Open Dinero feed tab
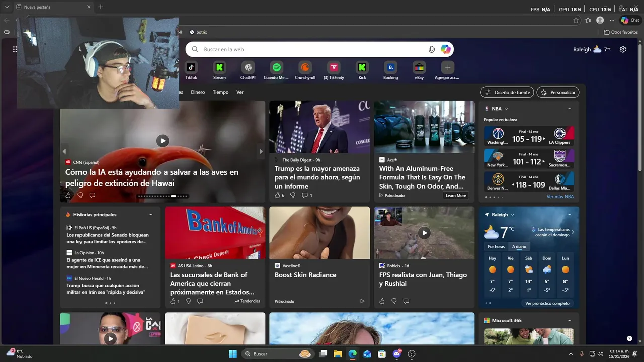The width and height of the screenshot is (644, 362). click(x=198, y=92)
